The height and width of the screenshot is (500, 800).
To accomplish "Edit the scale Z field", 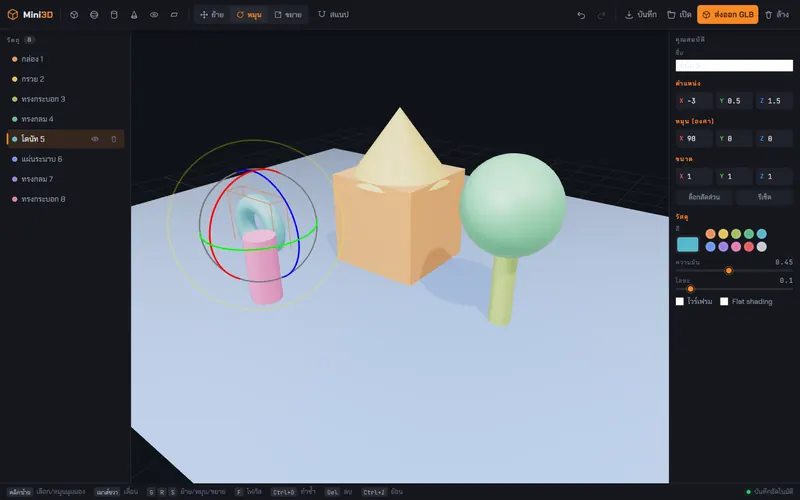I will coord(774,177).
